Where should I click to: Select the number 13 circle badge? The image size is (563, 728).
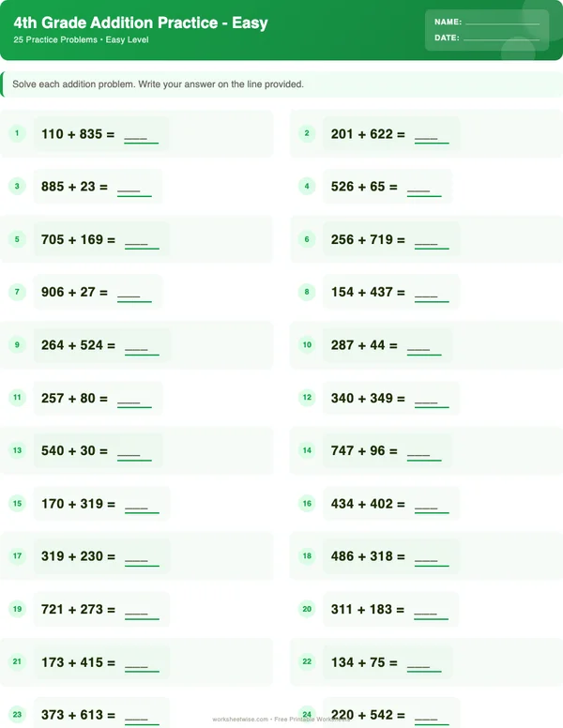tap(17, 450)
